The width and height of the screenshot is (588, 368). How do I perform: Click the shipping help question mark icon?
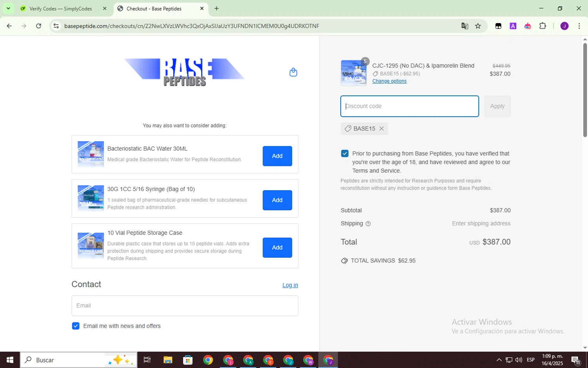click(368, 224)
